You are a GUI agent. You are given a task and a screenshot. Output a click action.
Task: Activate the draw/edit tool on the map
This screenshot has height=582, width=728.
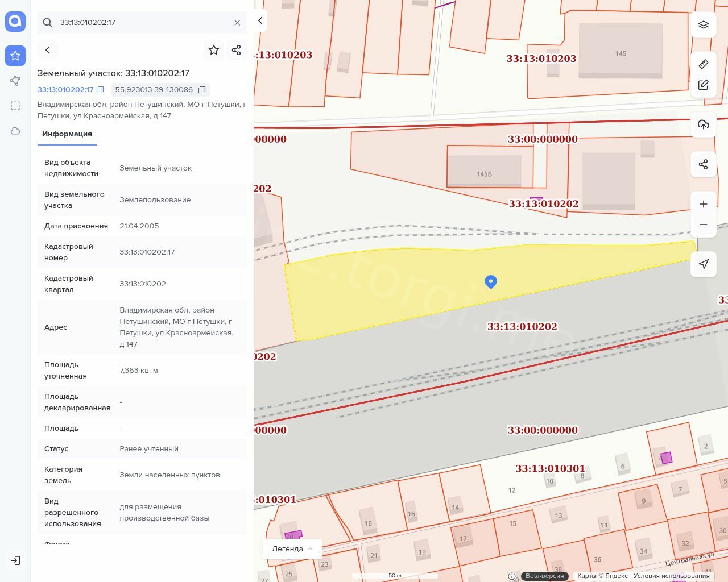point(704,85)
